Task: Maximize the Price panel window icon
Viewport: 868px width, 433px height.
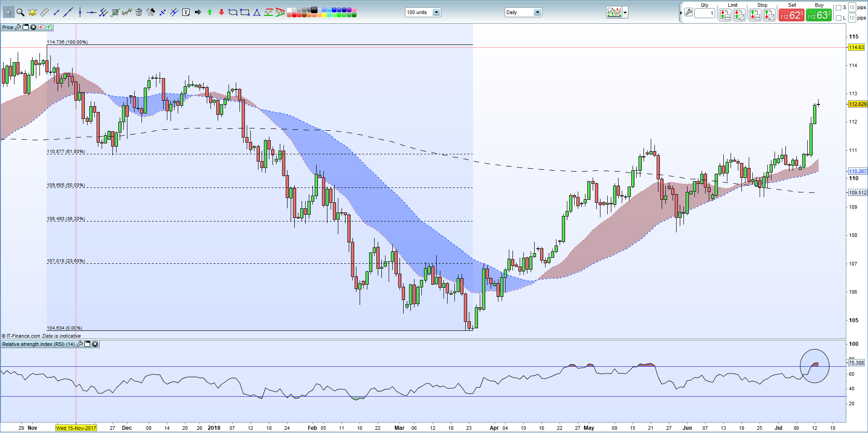Action: 26,27
